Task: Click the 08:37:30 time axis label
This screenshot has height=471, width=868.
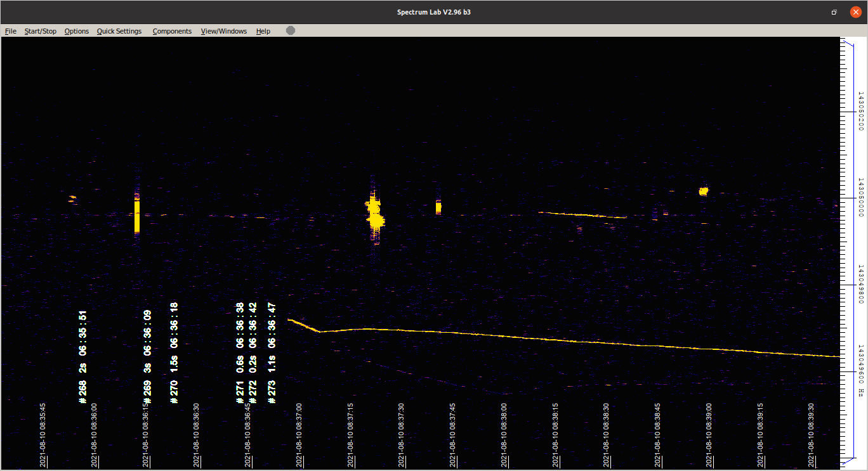Action: point(402,435)
